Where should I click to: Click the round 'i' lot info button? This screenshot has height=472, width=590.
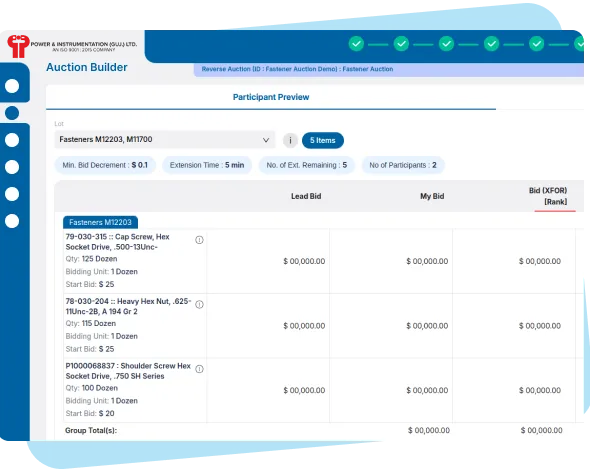tap(290, 140)
